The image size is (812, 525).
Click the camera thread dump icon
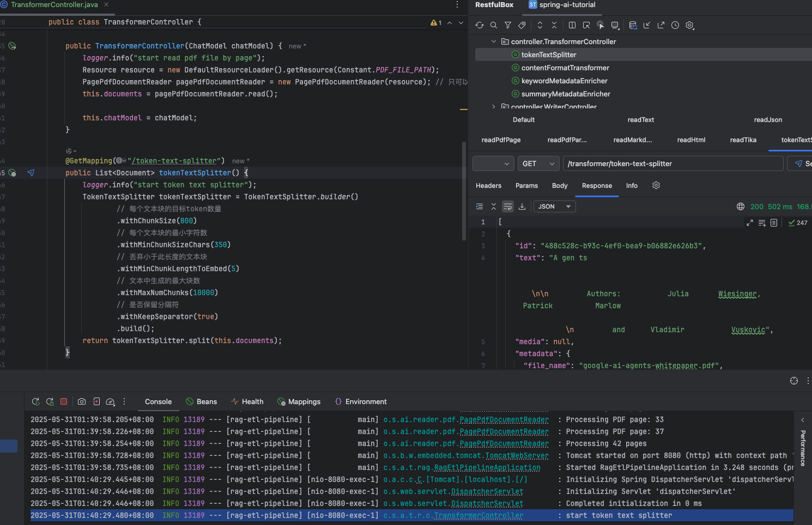click(x=82, y=401)
